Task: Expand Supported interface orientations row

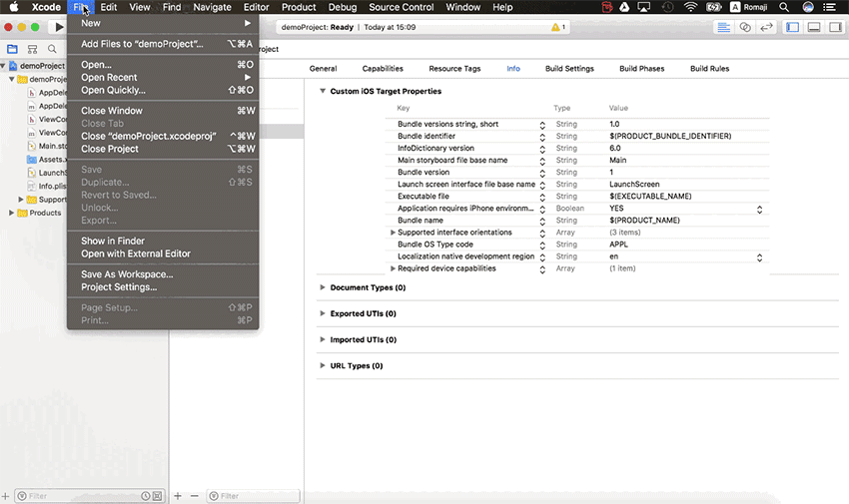Action: (x=394, y=232)
